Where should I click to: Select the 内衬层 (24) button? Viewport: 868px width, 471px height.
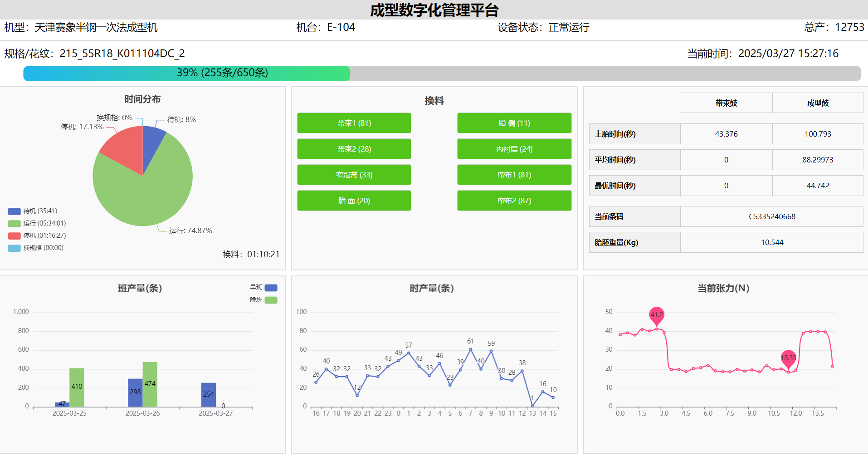point(514,149)
